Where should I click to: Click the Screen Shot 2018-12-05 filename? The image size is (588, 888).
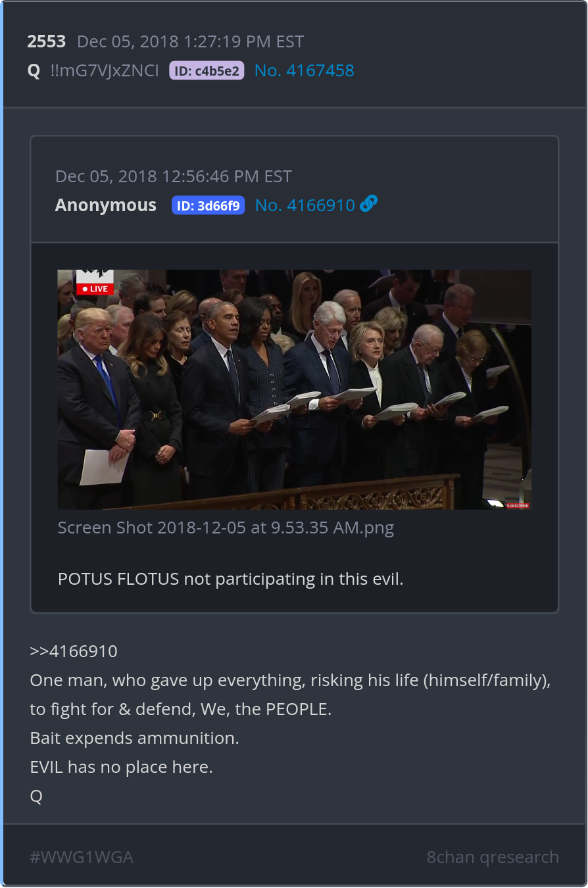pyautogui.click(x=226, y=528)
